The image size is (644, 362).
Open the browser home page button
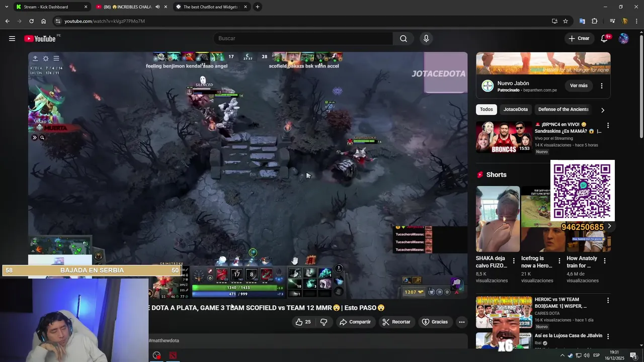coord(43,21)
